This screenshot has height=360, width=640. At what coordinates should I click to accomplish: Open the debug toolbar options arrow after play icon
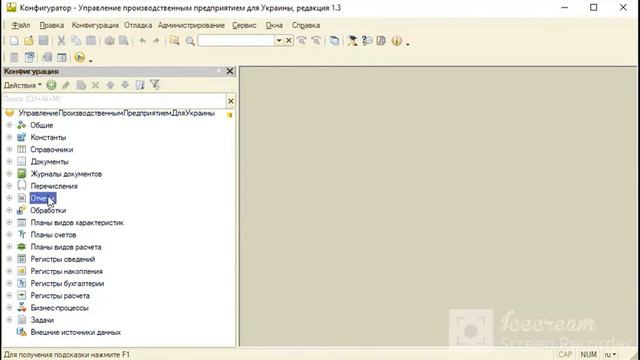[91, 60]
